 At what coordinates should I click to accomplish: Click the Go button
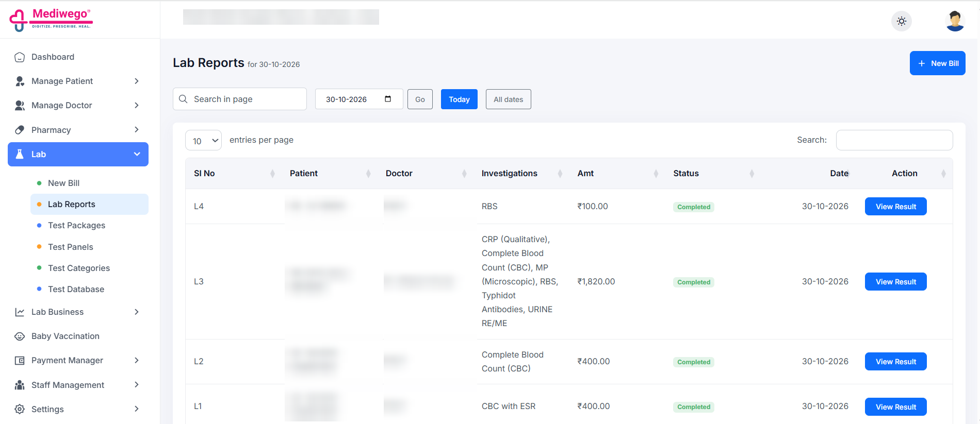pos(420,99)
